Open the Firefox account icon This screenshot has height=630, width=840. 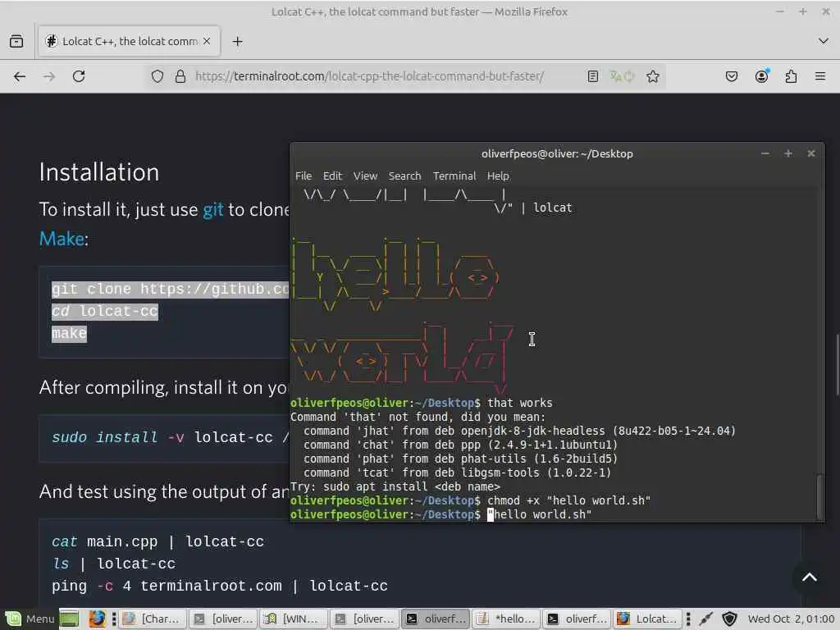tap(761, 76)
